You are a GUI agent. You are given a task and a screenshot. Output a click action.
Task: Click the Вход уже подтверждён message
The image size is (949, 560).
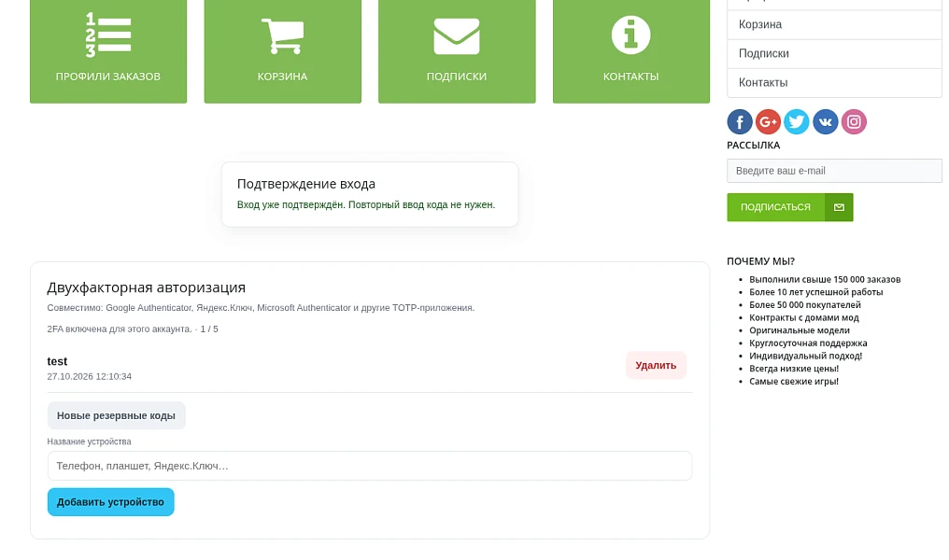coord(366,205)
